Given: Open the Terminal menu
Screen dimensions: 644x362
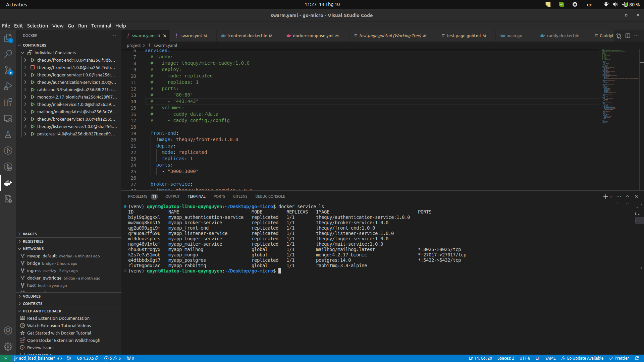Looking at the screenshot, I should 101,25.
